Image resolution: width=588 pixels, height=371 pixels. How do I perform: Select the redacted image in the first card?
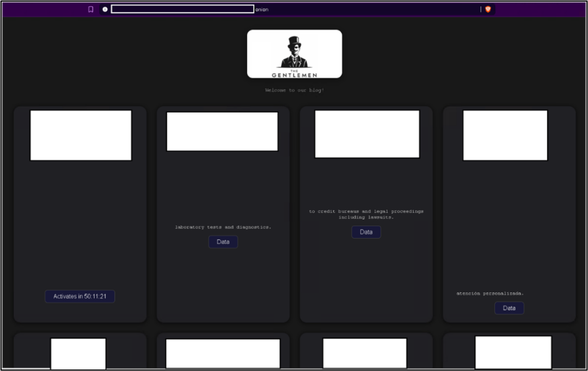click(81, 135)
